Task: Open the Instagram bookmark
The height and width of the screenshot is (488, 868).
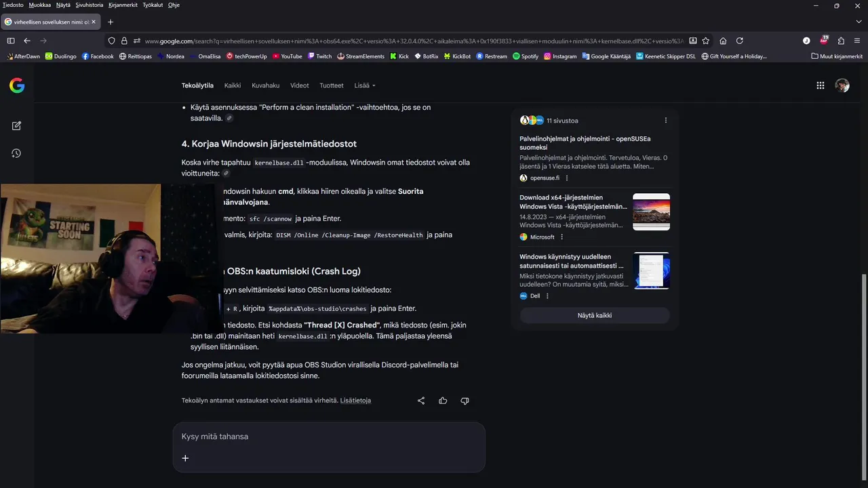Action: (x=560, y=56)
